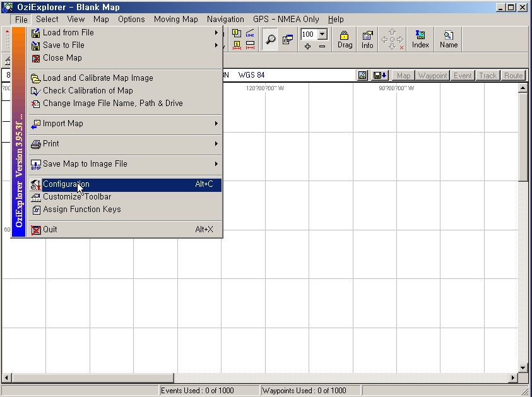Close the File menu via menu bar
Viewport: 532px width, 397px height.
pyautogui.click(x=21, y=20)
